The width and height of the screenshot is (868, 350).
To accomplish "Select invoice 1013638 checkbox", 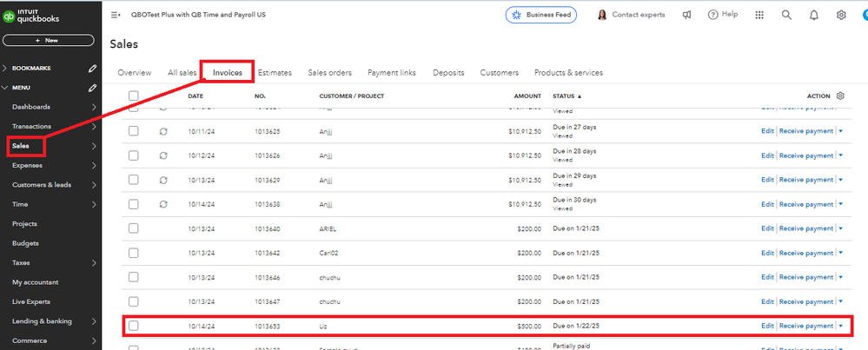I will pos(134,204).
